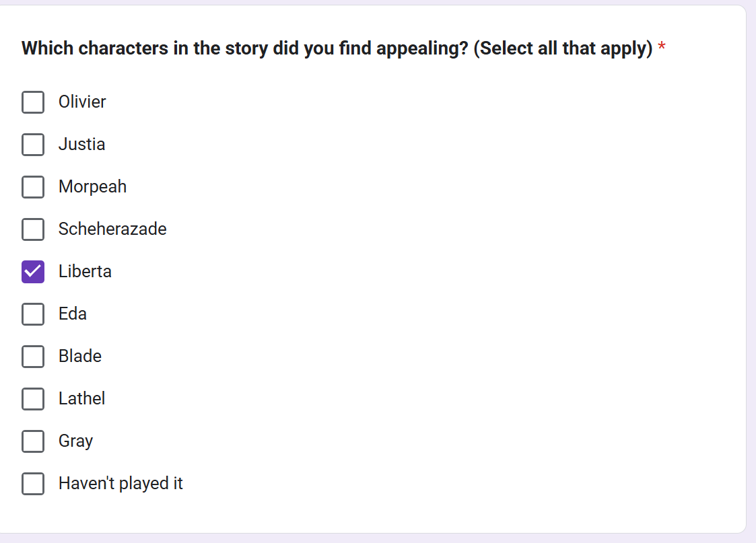Select the Lathel checkbox
Image resolution: width=756 pixels, height=543 pixels.
(33, 399)
